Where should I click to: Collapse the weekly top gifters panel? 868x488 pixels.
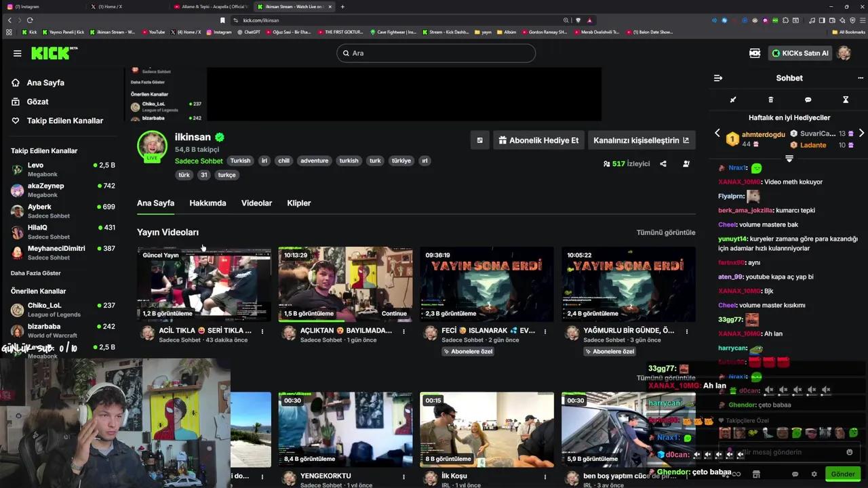pyautogui.click(x=789, y=159)
